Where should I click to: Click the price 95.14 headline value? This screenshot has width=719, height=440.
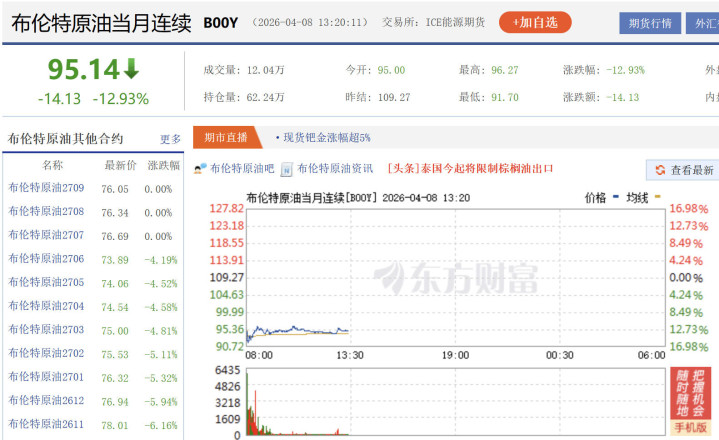84,69
